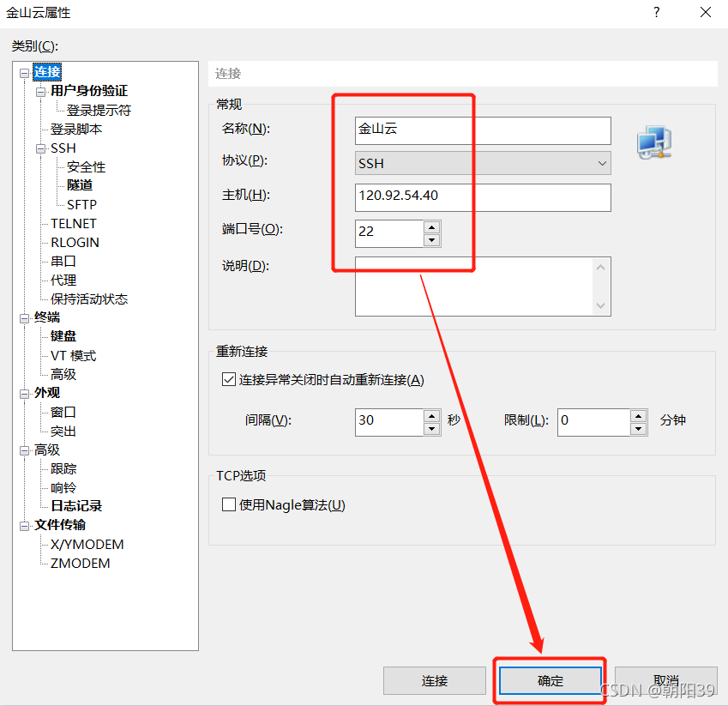
Task: Select 文件传输 category
Action: pyautogui.click(x=60, y=525)
